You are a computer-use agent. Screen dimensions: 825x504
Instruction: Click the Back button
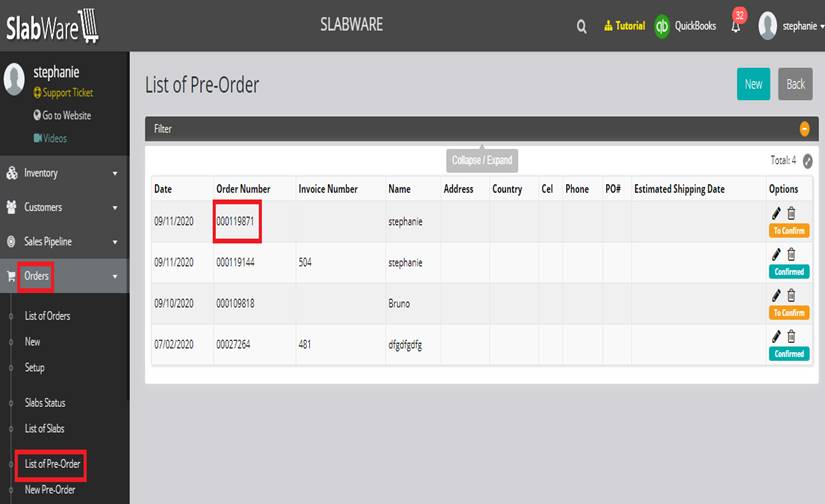pos(796,84)
